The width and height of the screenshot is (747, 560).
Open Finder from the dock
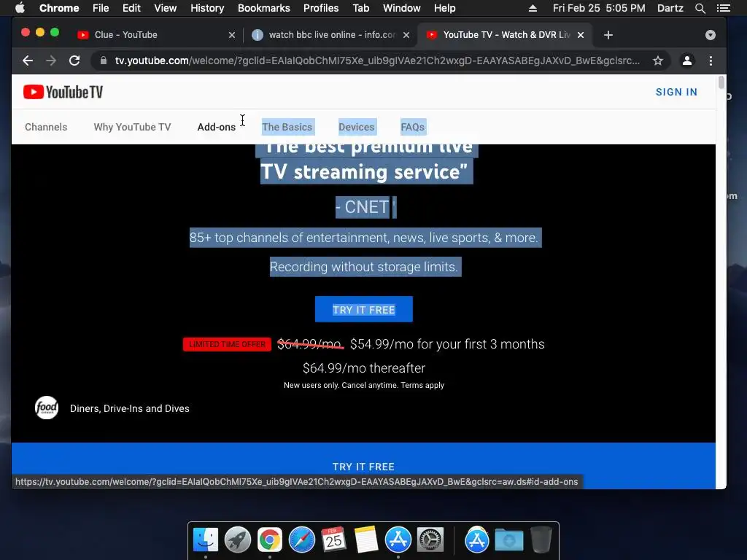point(206,540)
